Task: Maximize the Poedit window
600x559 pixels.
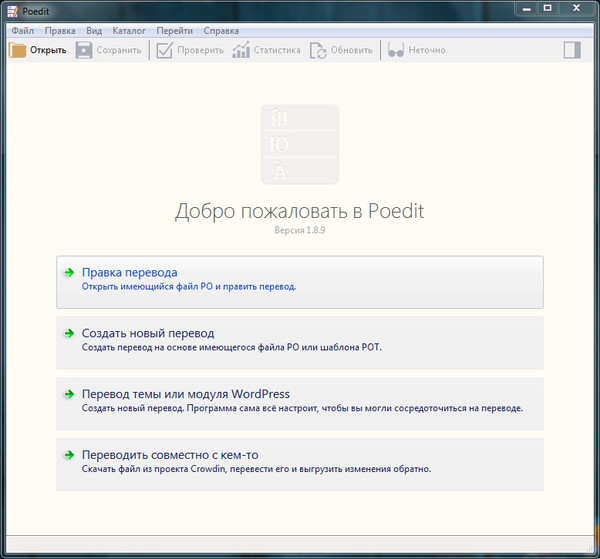Action: click(x=548, y=8)
